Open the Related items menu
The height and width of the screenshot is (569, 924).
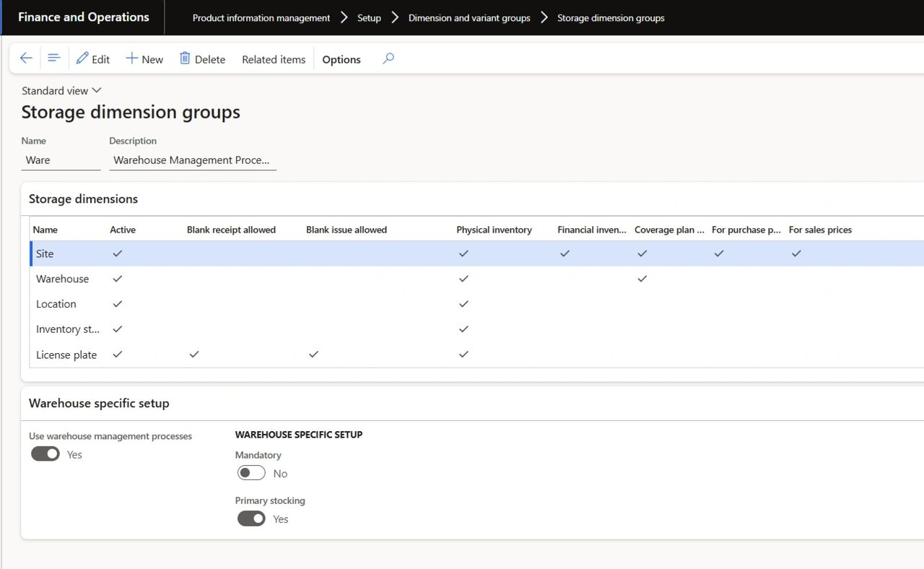click(274, 59)
